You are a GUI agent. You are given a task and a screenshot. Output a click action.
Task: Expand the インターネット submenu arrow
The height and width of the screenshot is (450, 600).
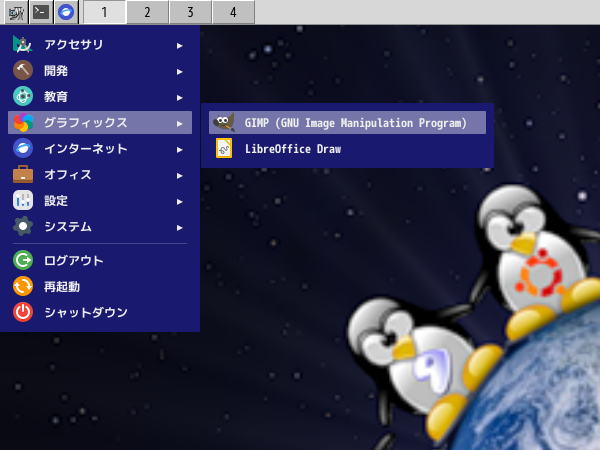[179, 150]
